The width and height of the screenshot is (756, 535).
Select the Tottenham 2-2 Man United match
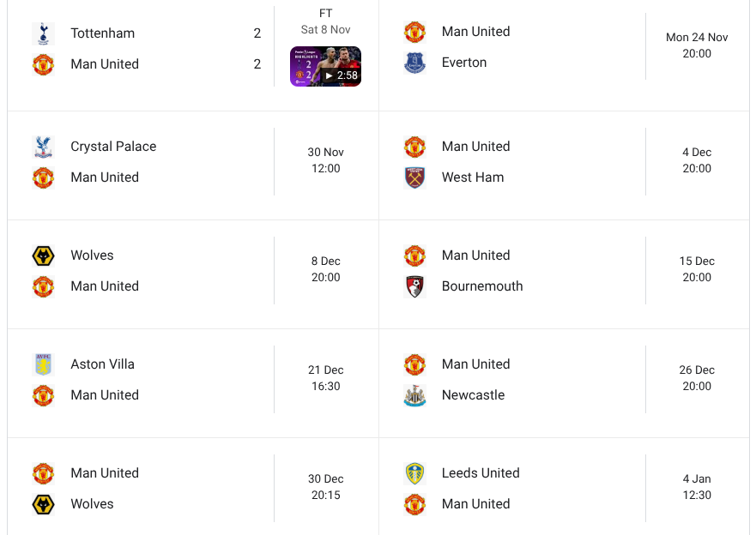154,48
